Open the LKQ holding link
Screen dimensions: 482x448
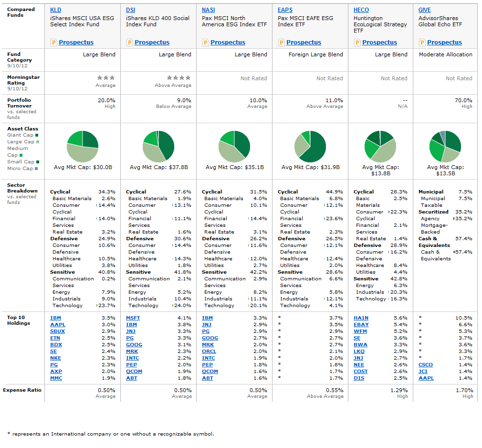(359, 352)
